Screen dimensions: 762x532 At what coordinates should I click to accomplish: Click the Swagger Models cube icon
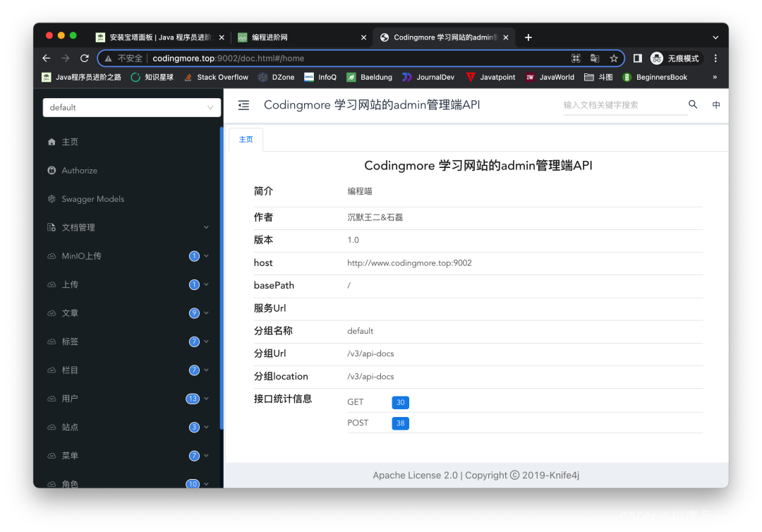pyautogui.click(x=52, y=199)
